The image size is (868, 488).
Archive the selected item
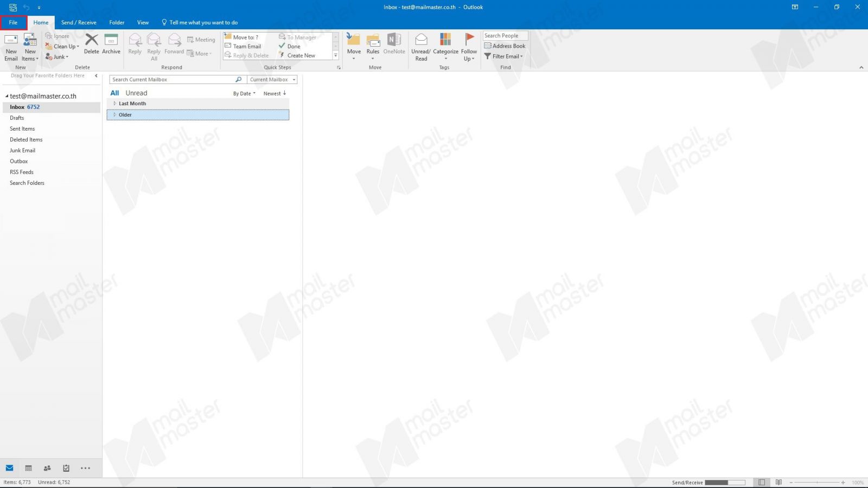pyautogui.click(x=111, y=44)
